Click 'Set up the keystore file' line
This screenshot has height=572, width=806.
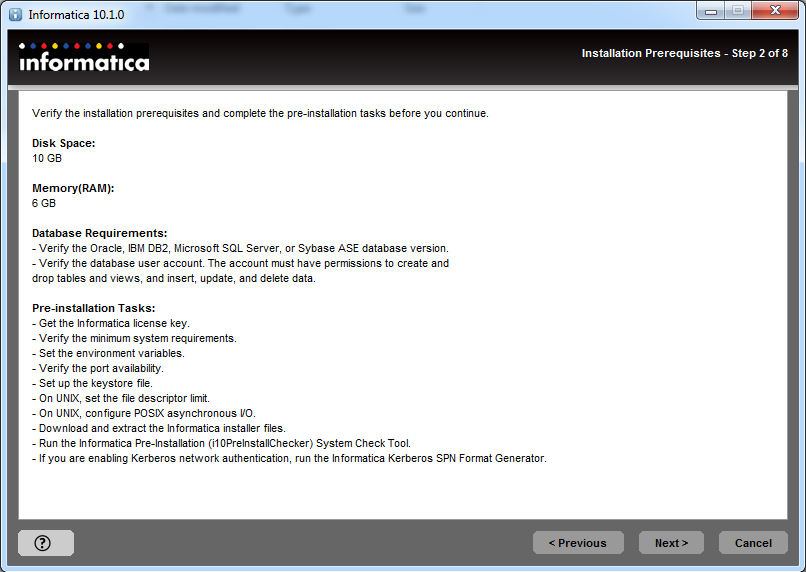pyautogui.click(x=92, y=383)
